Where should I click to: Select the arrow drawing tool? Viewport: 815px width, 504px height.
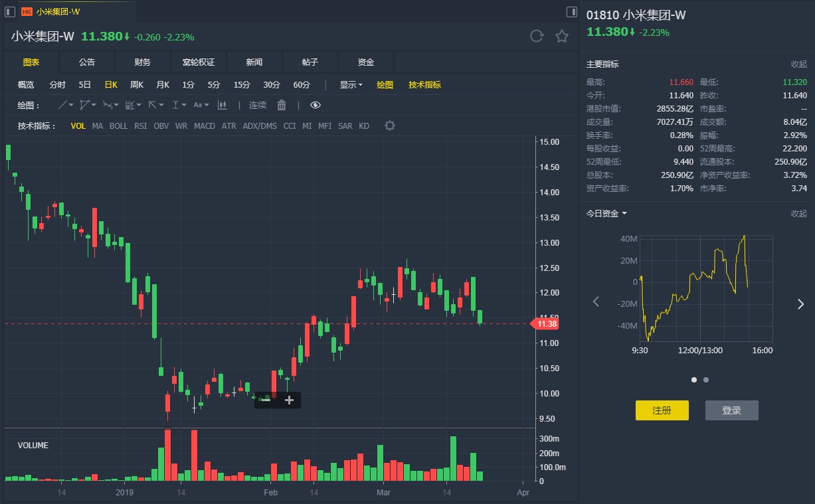tap(152, 105)
